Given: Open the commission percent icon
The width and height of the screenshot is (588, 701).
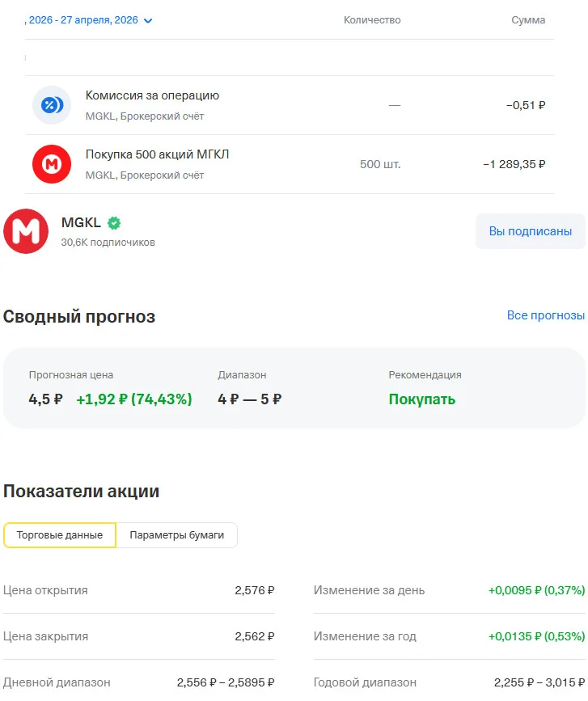Looking at the screenshot, I should click(52, 105).
